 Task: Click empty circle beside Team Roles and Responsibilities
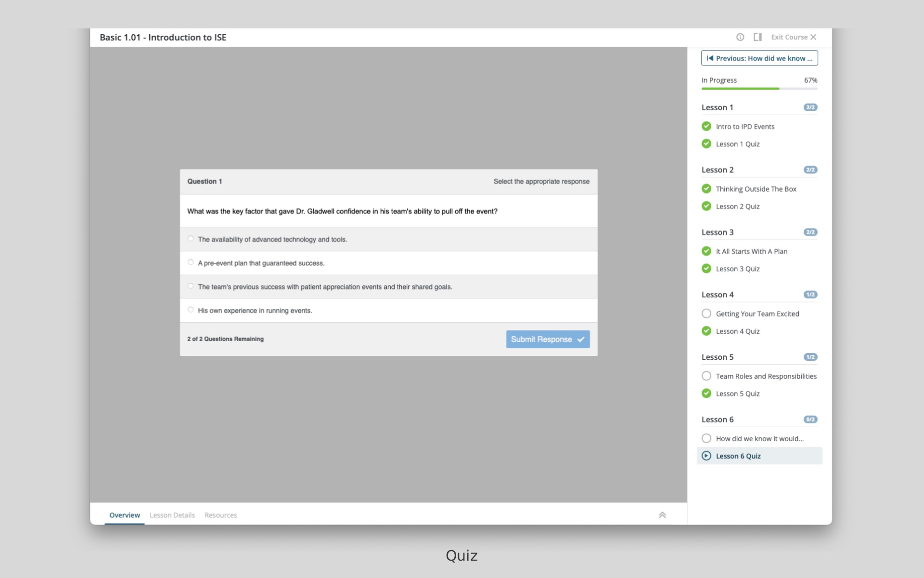(706, 376)
